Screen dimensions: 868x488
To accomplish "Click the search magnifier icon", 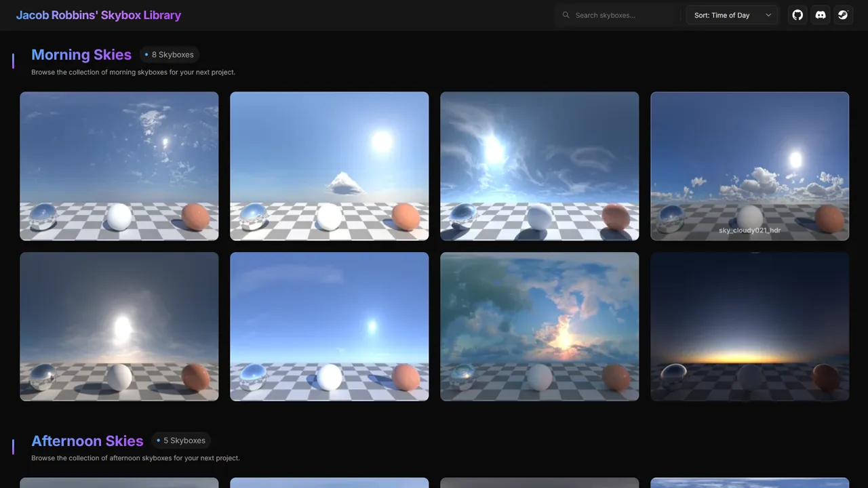I will [566, 15].
